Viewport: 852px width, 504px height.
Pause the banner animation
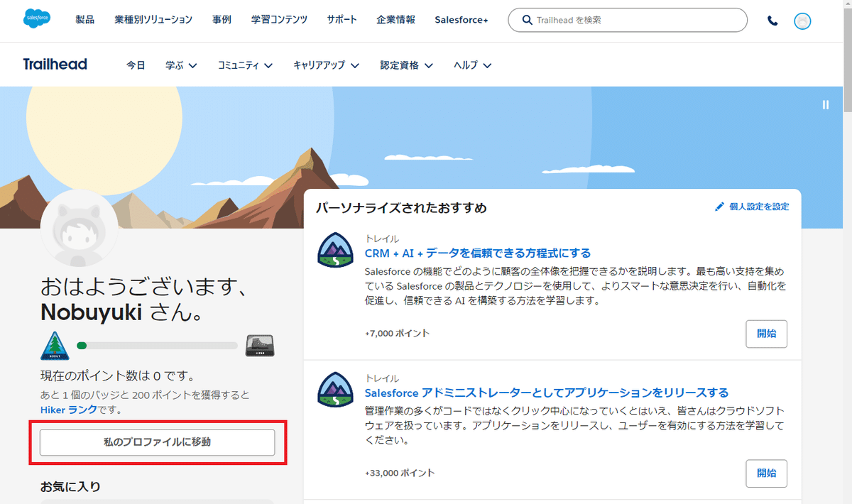coord(825,104)
